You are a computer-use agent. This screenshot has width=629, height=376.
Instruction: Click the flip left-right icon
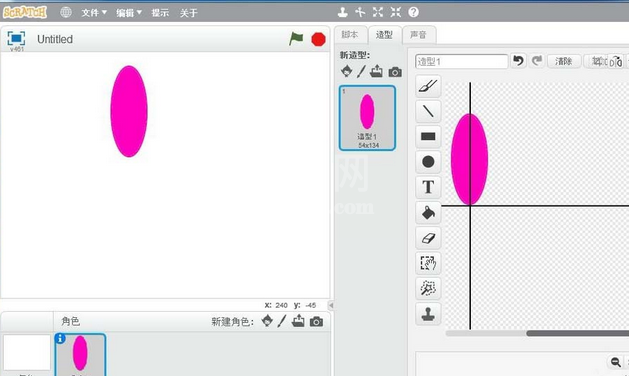tap(616, 62)
